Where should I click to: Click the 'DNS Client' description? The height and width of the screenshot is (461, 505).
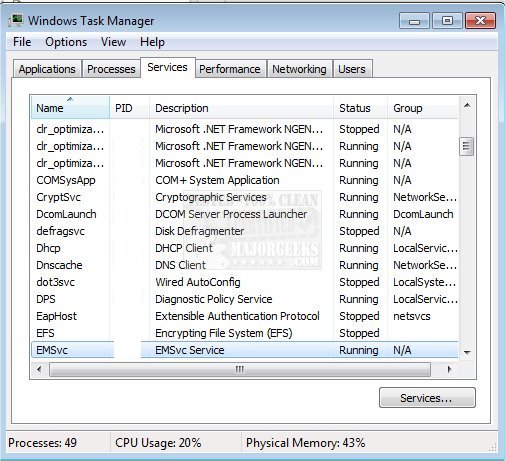point(180,265)
